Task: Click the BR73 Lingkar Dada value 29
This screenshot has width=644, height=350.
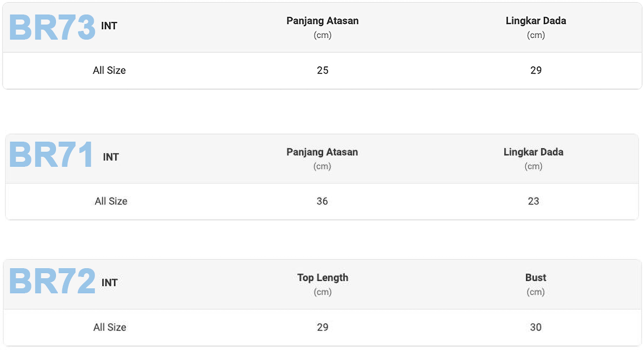Action: (536, 70)
